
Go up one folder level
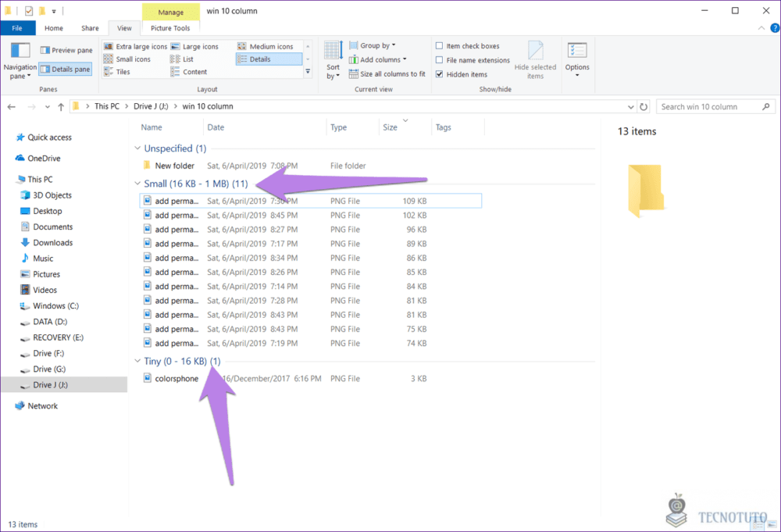61,106
